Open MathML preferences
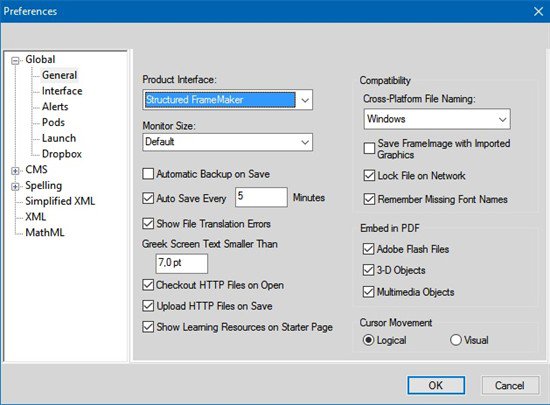The image size is (550, 405). click(x=45, y=232)
